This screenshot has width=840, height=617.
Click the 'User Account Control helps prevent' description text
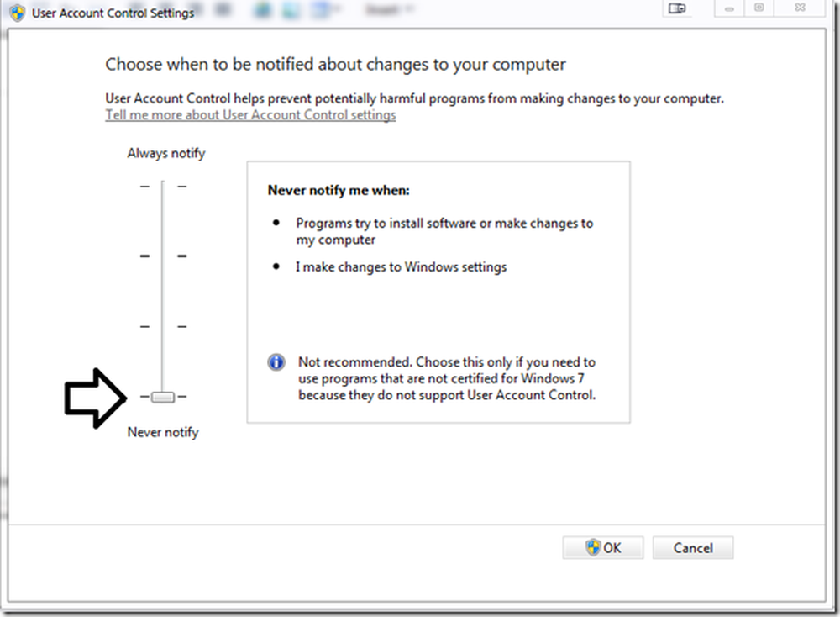415,98
